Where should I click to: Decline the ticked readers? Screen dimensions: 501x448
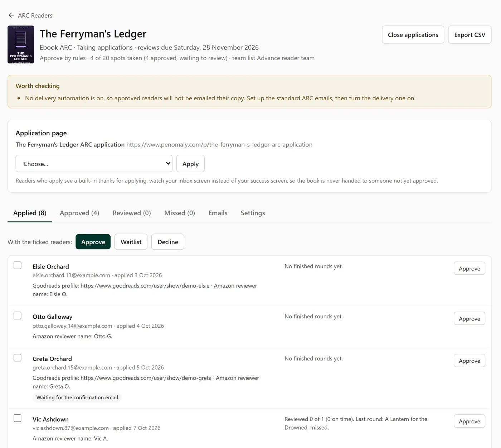pos(168,242)
